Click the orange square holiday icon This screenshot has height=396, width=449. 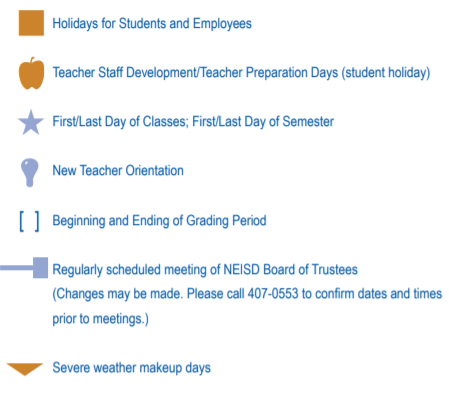tap(31, 23)
